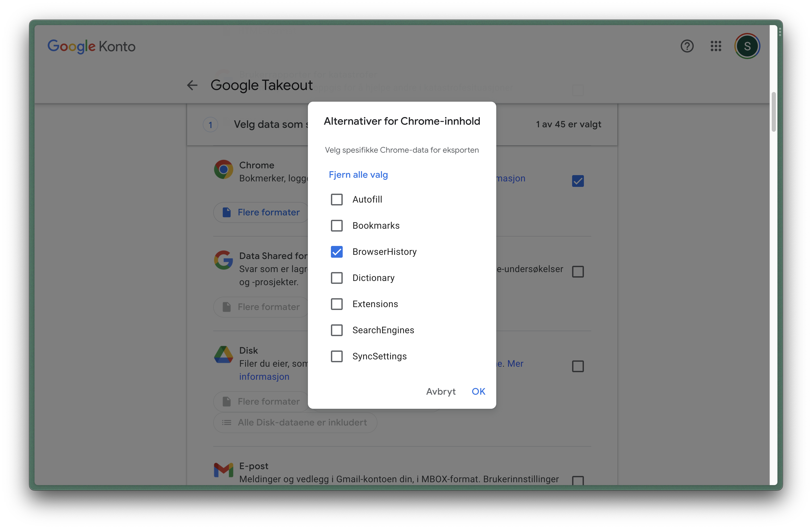The width and height of the screenshot is (812, 529).
Task: Click the SearchEngines label text
Action: click(x=383, y=330)
